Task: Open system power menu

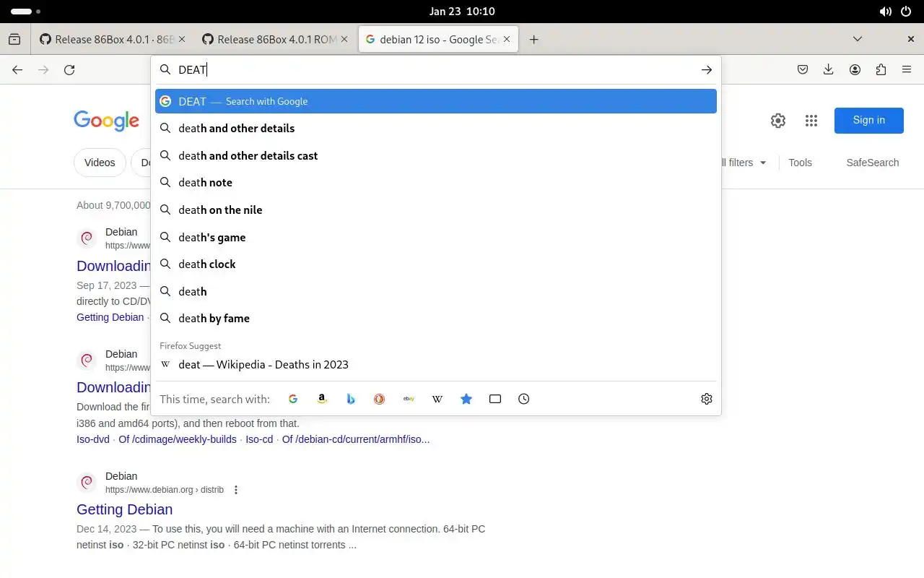Action: coord(907,12)
